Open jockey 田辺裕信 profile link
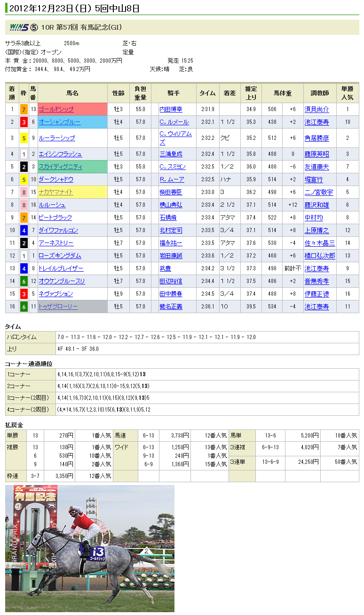The image size is (364, 615). point(171,281)
